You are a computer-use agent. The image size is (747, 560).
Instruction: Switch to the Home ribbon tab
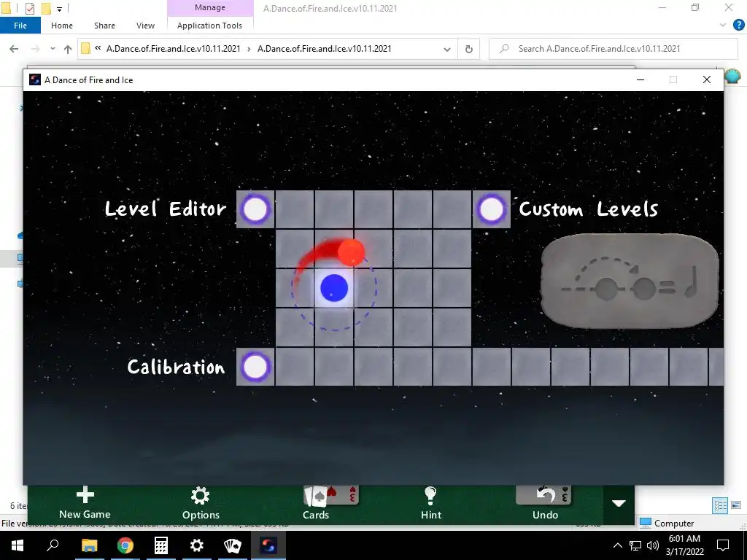[62, 26]
